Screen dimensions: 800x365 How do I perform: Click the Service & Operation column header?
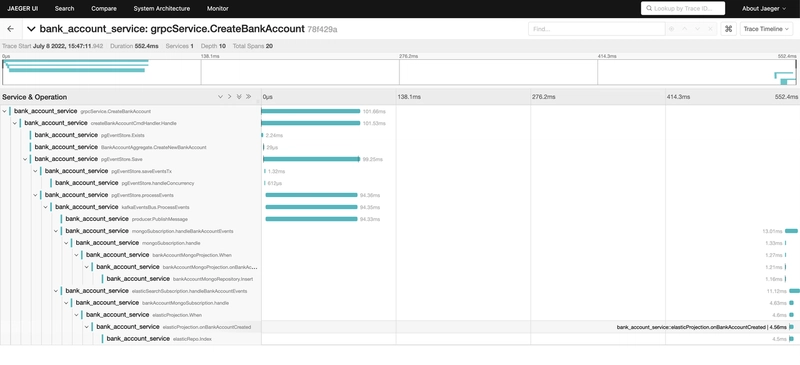coord(35,96)
